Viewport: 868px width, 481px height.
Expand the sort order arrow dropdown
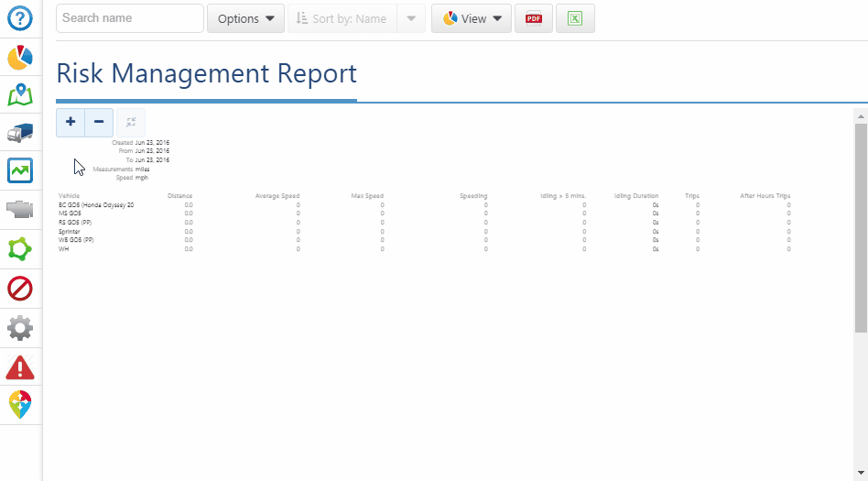point(411,18)
